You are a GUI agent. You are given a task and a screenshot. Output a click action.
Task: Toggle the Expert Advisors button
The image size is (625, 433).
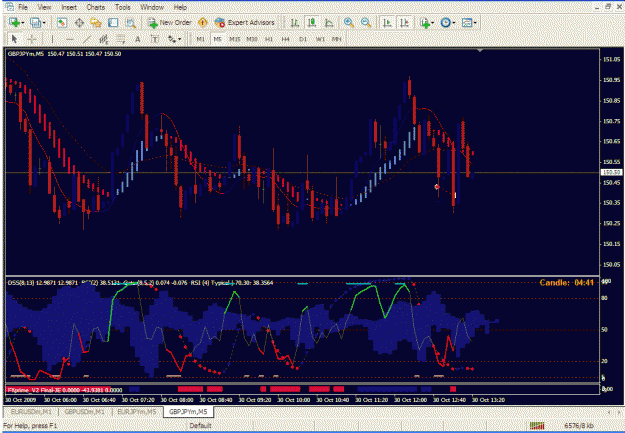(x=244, y=23)
